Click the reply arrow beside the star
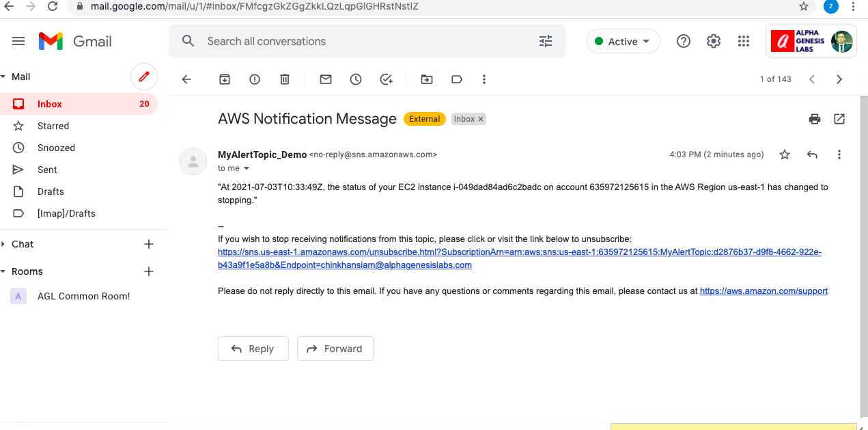The width and height of the screenshot is (868, 430). click(812, 154)
